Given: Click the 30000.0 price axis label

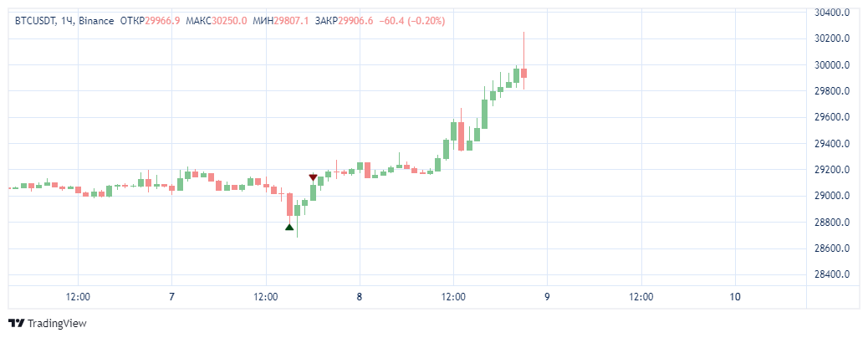Looking at the screenshot, I should 833,64.
